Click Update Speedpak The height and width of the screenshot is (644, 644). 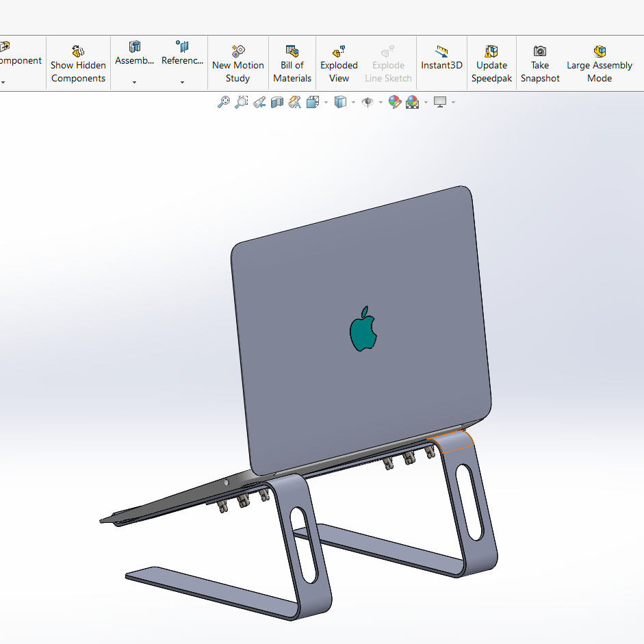coord(491,64)
